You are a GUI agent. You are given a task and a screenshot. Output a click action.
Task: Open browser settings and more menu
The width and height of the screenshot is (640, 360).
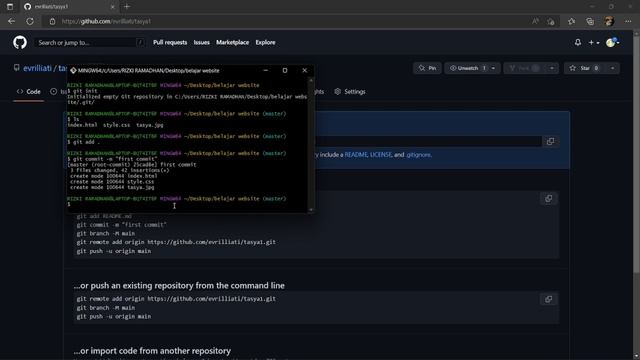click(x=628, y=21)
